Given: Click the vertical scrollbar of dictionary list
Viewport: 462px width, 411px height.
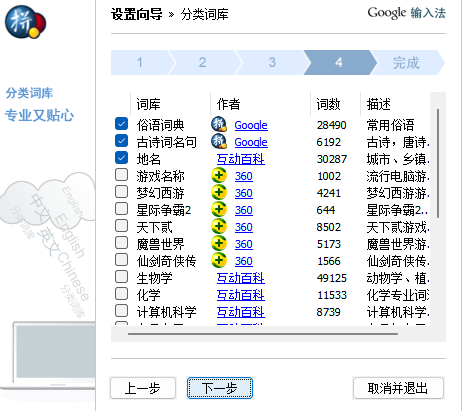Looking at the screenshot, I should tap(438, 163).
